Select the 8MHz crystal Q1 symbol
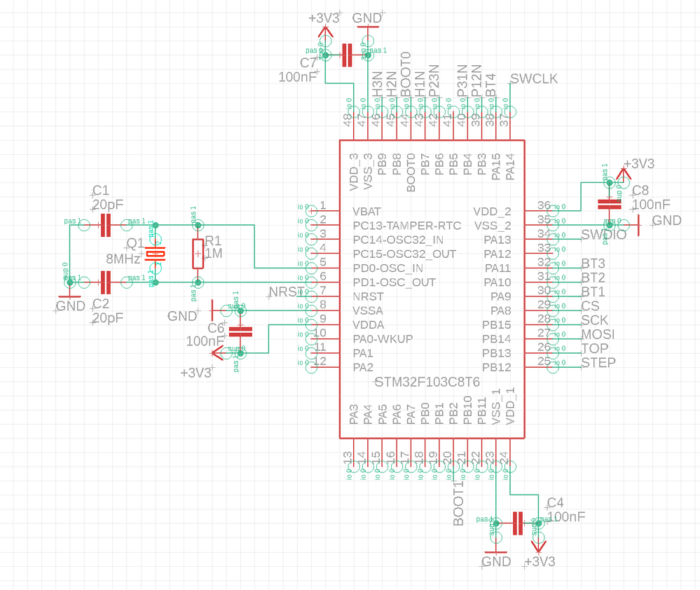The width and height of the screenshot is (700, 590). pyautogui.click(x=155, y=254)
